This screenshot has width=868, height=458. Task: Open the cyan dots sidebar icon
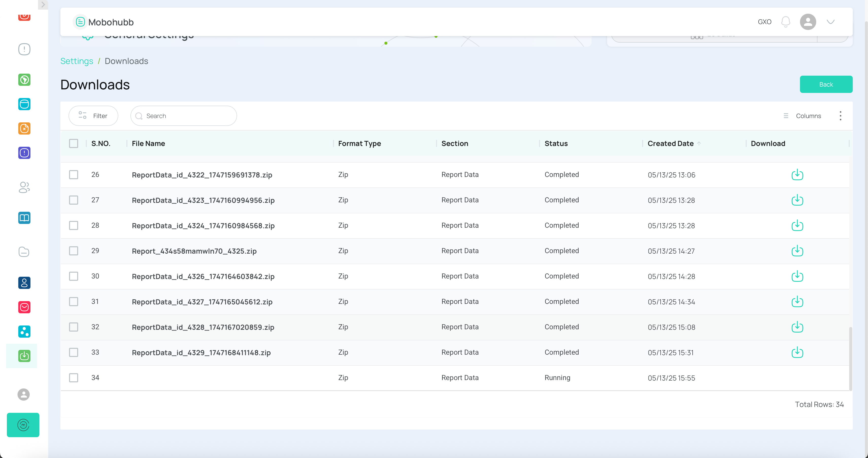pyautogui.click(x=24, y=332)
